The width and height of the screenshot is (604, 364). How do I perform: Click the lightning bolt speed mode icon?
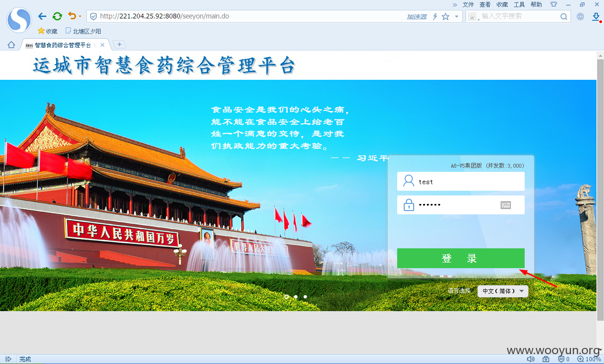(x=435, y=17)
